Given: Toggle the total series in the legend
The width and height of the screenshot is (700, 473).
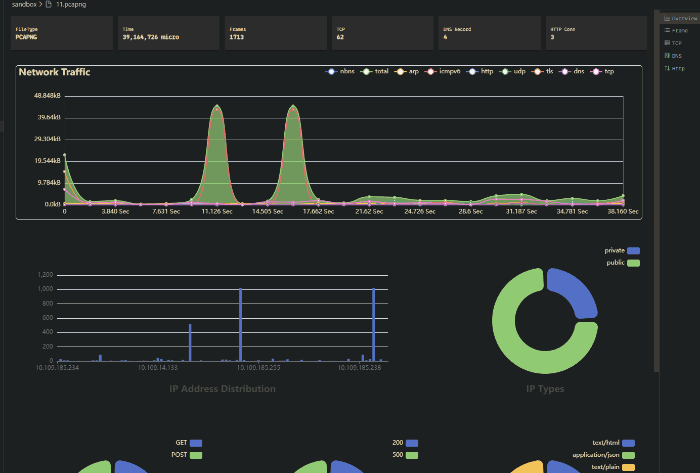Looking at the screenshot, I should pyautogui.click(x=375, y=71).
